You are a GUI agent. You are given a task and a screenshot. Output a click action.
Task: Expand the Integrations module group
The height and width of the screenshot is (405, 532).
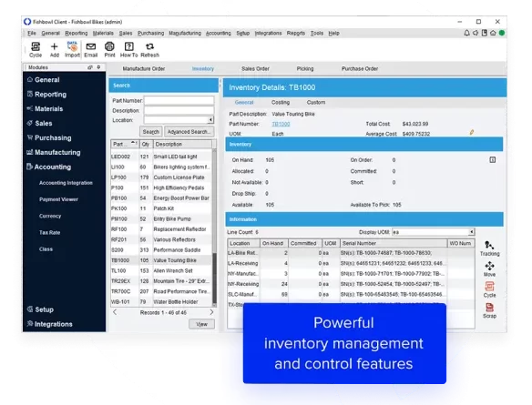coord(49,324)
